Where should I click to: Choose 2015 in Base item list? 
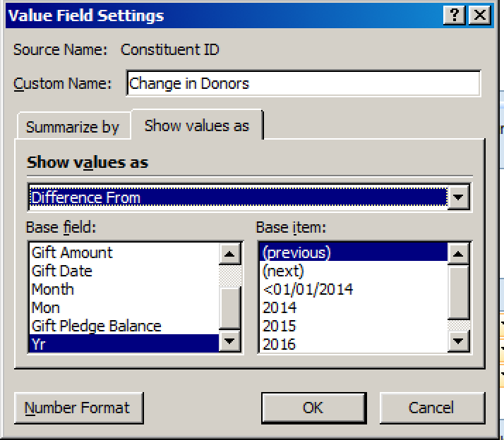(x=353, y=326)
